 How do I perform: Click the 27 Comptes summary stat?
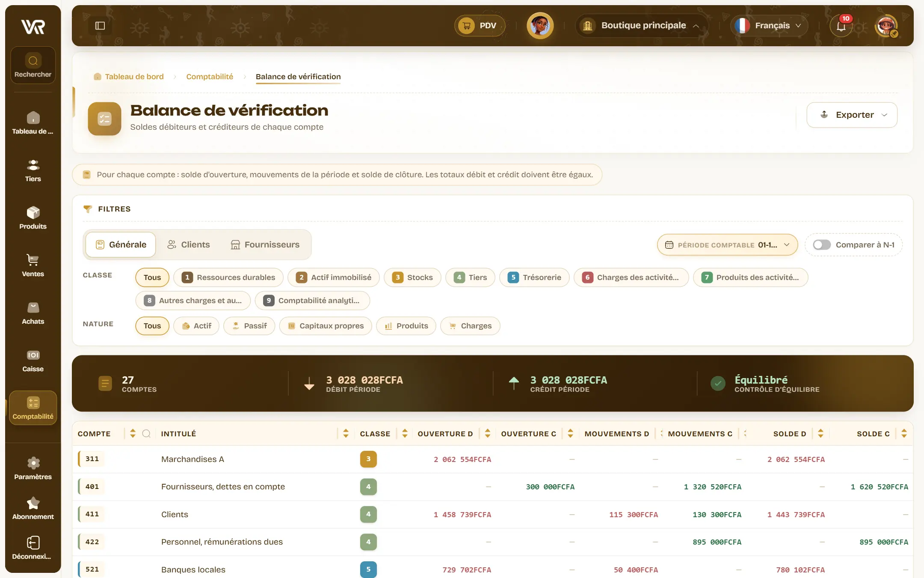click(127, 384)
